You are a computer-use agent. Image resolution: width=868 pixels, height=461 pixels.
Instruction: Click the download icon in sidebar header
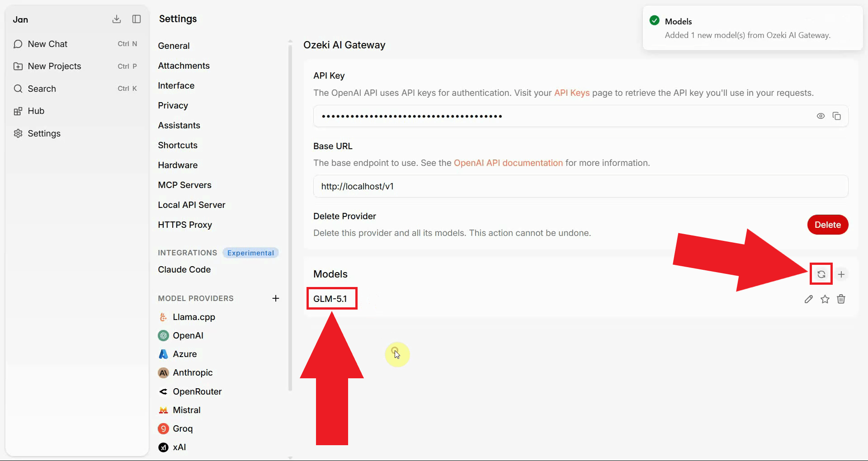tap(117, 19)
